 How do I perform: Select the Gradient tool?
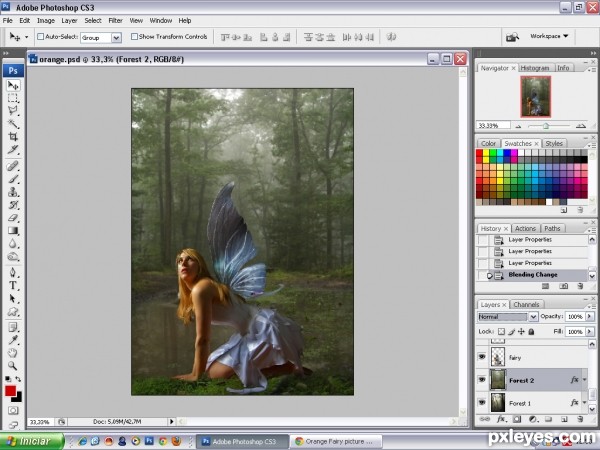(13, 231)
